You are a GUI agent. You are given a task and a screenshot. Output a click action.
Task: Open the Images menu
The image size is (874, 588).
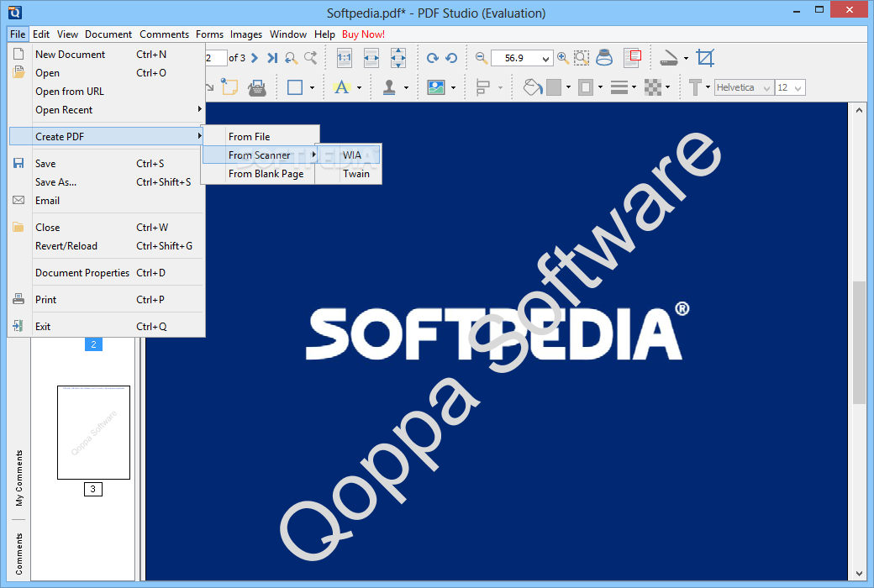pos(245,34)
